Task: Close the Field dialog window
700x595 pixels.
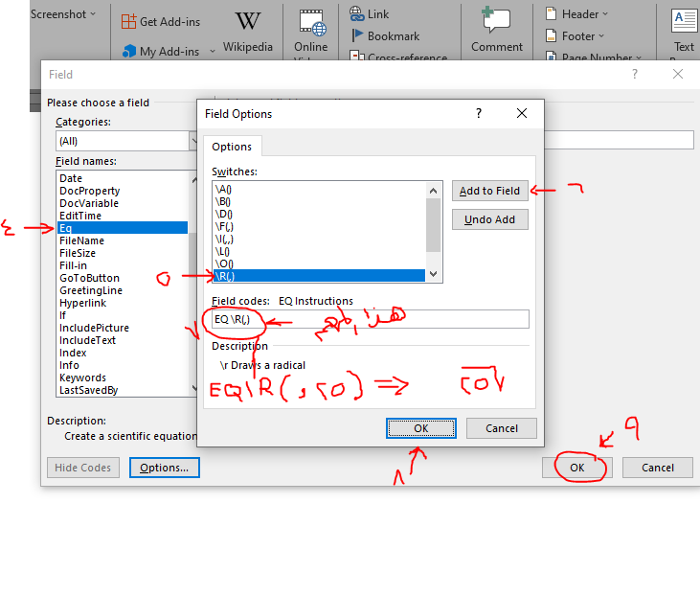Action: (678, 74)
